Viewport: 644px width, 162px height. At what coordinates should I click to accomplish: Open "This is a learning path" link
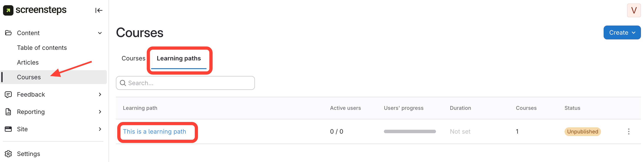[x=154, y=132]
